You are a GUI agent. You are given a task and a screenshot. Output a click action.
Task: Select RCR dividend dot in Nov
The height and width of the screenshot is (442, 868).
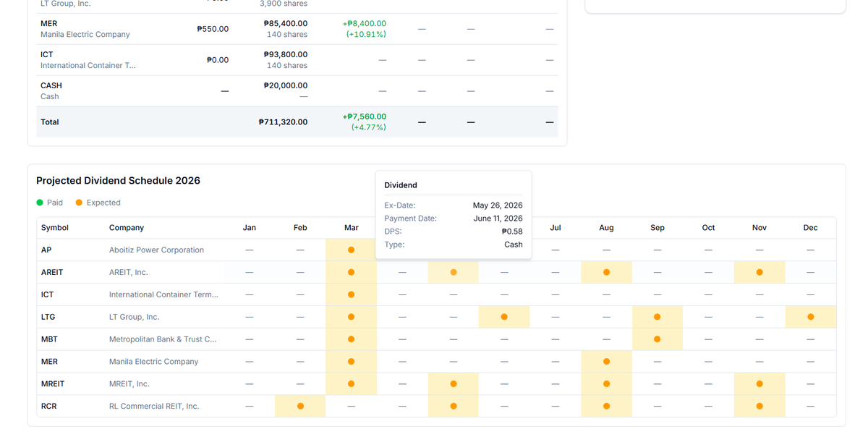(x=759, y=406)
